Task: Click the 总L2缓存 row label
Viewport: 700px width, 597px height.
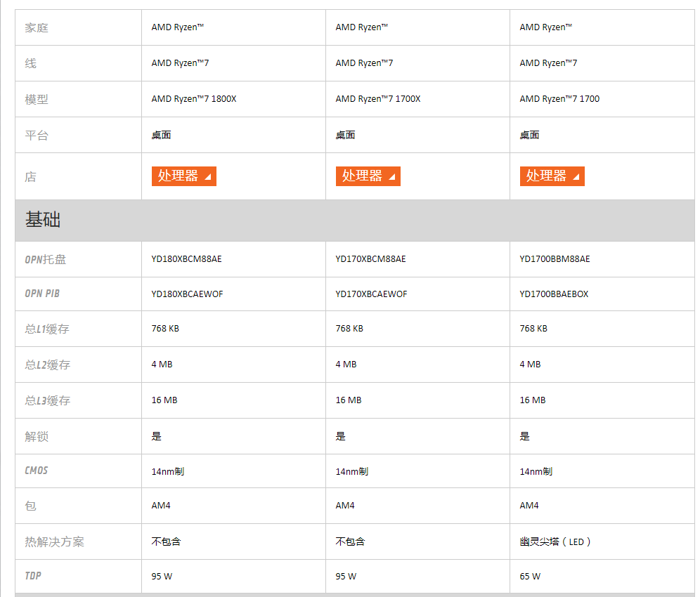Action: click(x=47, y=365)
